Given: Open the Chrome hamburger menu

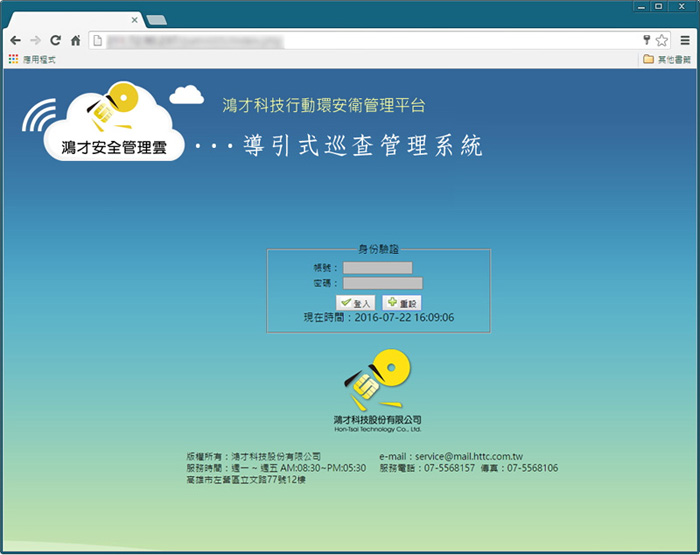Looking at the screenshot, I should click(685, 41).
